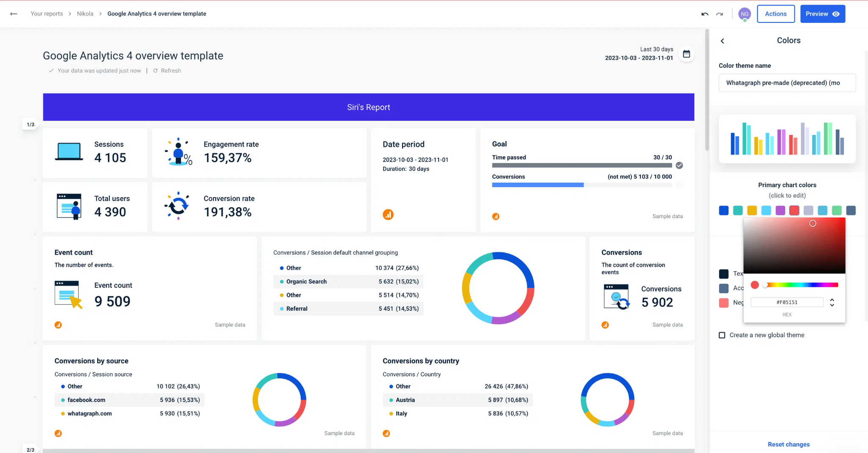Open the NG user avatar
Viewport: 868px width, 453px height.
point(745,14)
